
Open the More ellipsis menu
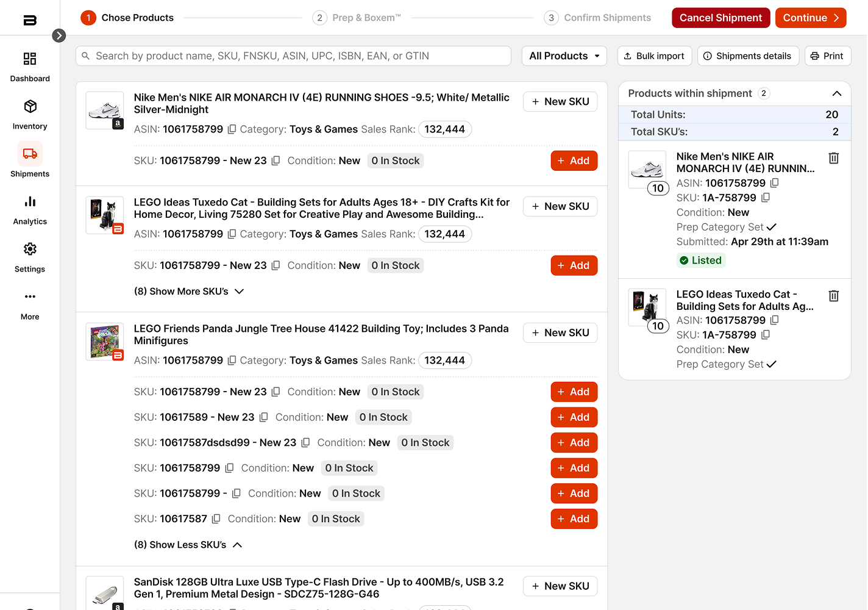(30, 296)
